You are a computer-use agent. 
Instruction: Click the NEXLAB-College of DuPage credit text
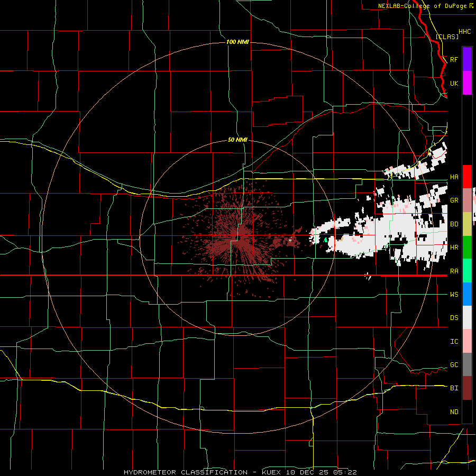coord(423,6)
